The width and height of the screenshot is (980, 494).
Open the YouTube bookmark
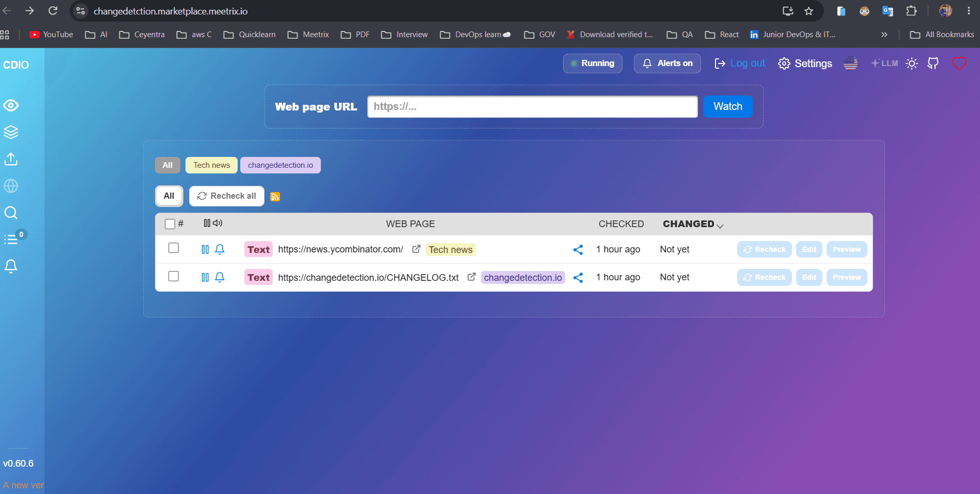(51, 35)
